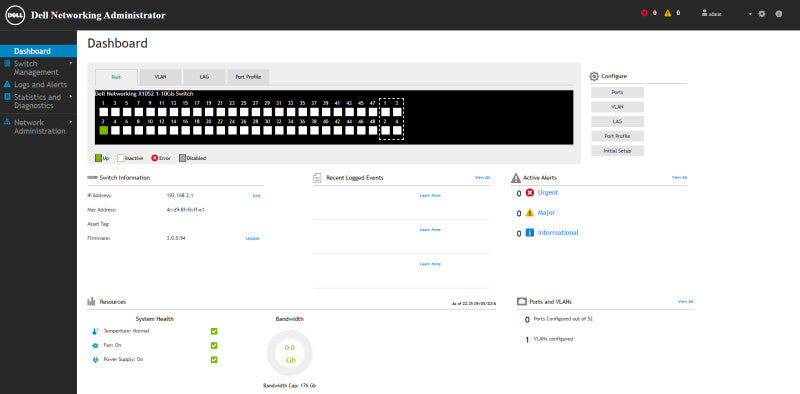
Task: Open the Urgent alerts link
Action: pyautogui.click(x=547, y=192)
